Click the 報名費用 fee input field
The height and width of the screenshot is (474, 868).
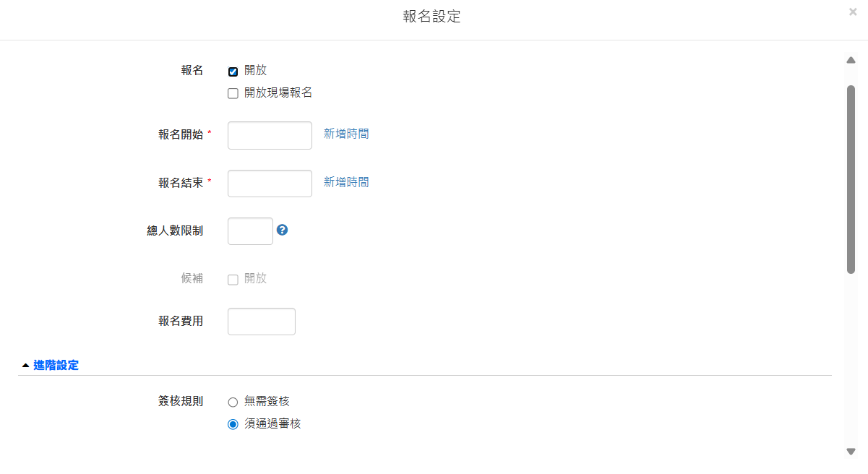click(x=261, y=321)
